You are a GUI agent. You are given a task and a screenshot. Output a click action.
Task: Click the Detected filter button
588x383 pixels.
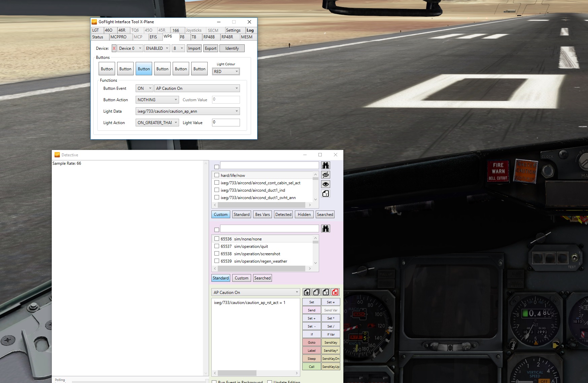coord(283,215)
